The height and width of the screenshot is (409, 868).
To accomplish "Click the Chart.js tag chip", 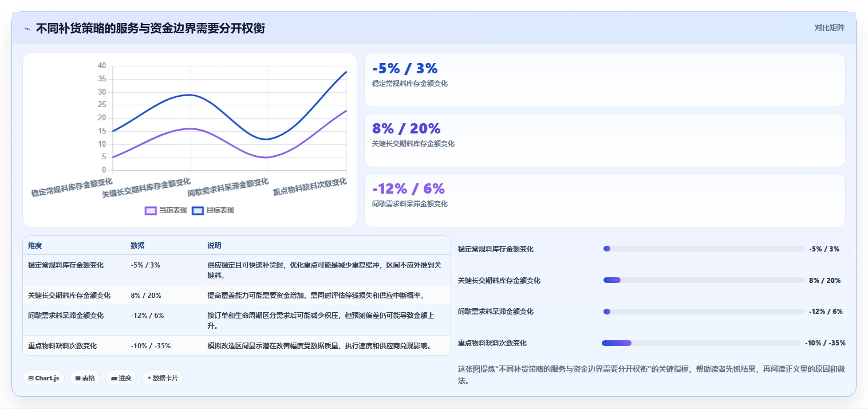I will pyautogui.click(x=44, y=378).
